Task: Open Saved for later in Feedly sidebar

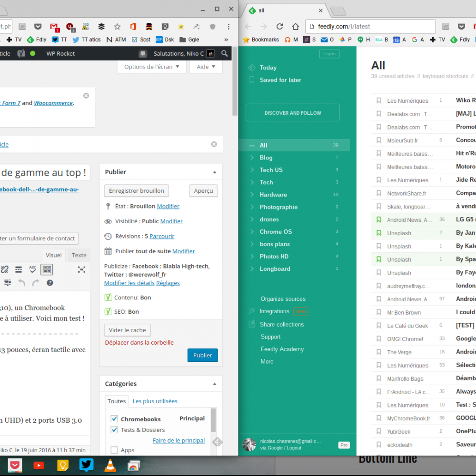Action: coord(280,80)
